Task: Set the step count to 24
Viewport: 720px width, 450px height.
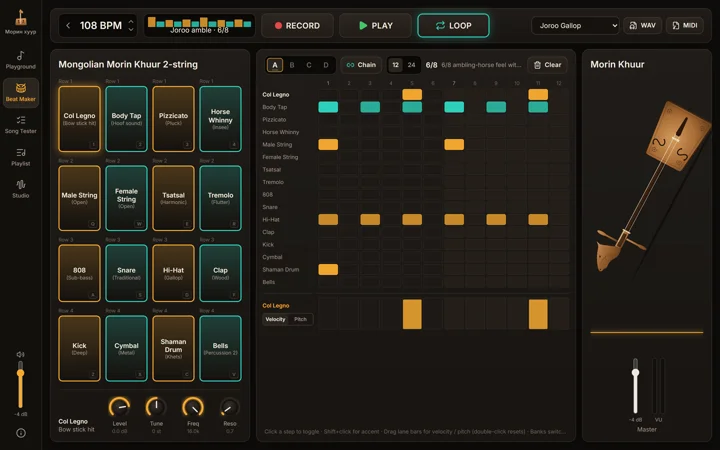Action: [411, 65]
